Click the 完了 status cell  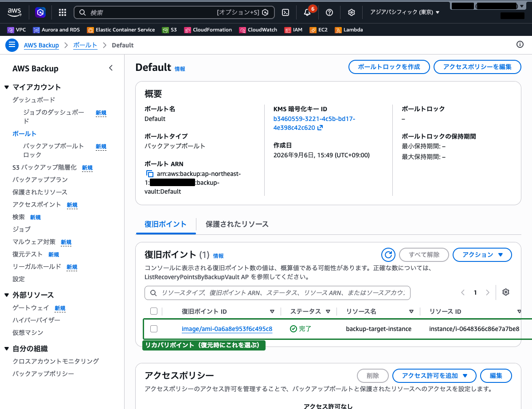(301, 329)
